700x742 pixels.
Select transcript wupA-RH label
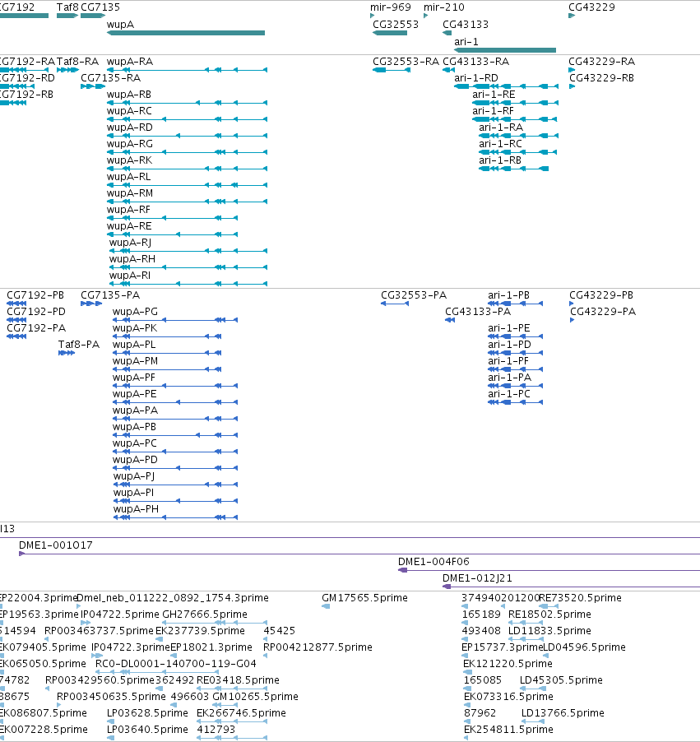(x=132, y=259)
